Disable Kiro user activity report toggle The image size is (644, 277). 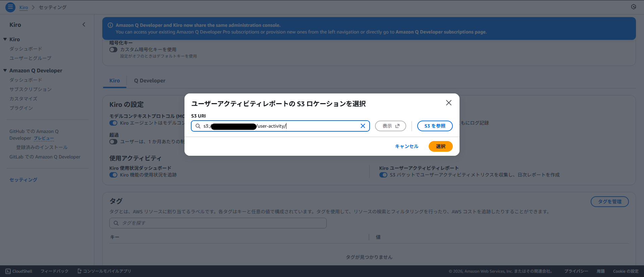click(x=383, y=175)
